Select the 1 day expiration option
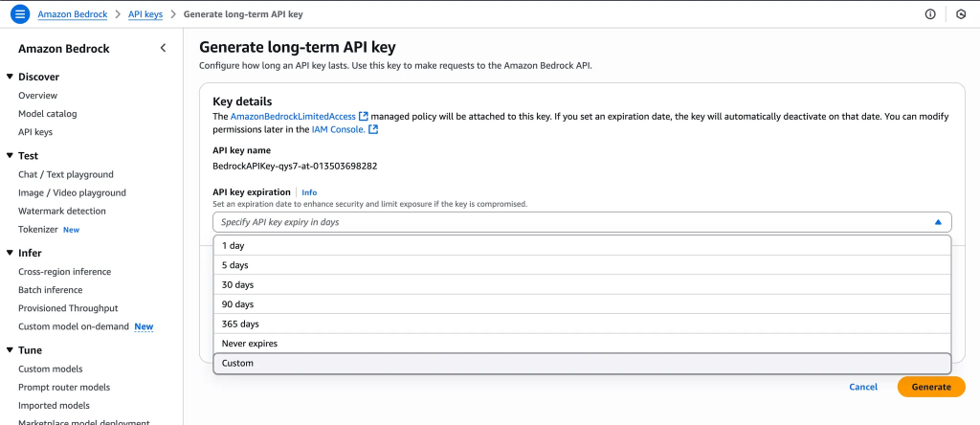This screenshot has height=425, width=980. point(233,246)
